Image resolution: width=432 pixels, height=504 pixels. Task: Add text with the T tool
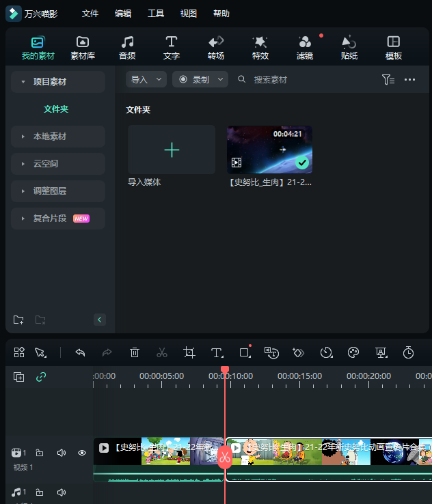[217, 352]
